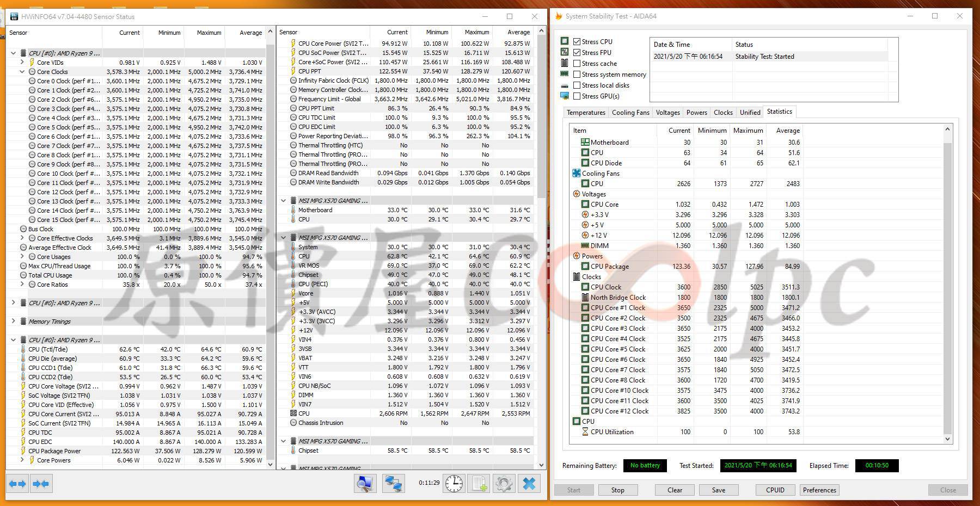Open the Preferences button
The image size is (980, 506).
coord(819,490)
